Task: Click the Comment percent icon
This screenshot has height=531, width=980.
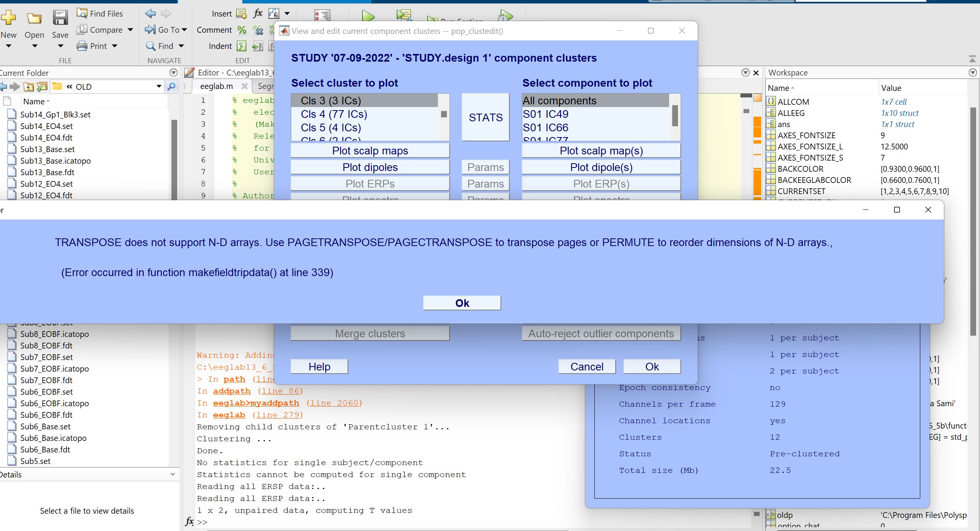Action: tap(242, 30)
